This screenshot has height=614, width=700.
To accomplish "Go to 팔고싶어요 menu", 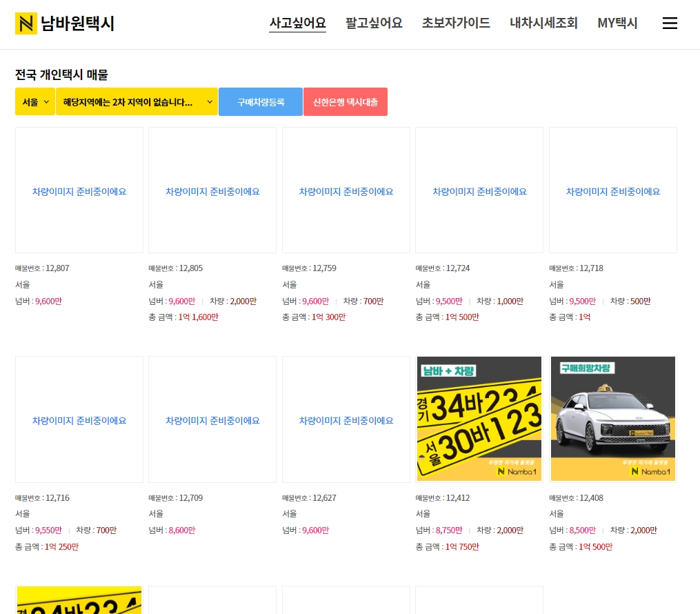I will [x=374, y=23].
